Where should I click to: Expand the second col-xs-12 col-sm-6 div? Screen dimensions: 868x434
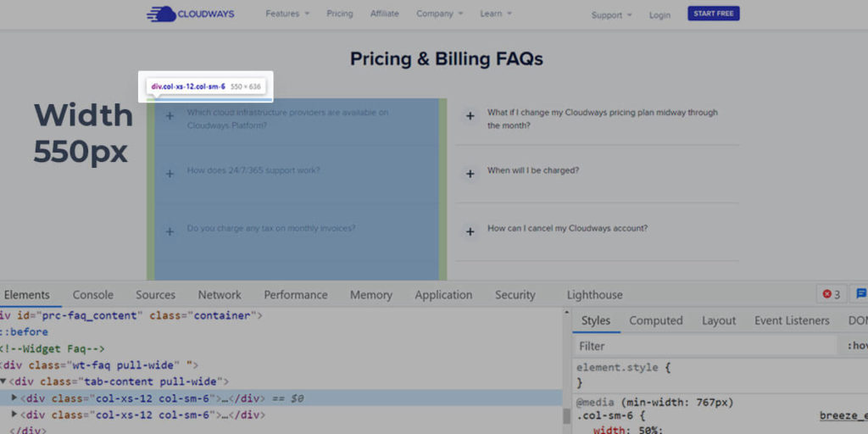(14, 414)
